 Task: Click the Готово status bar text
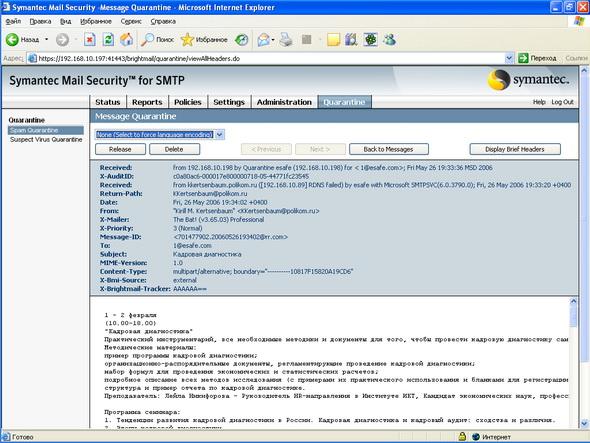[x=23, y=437]
